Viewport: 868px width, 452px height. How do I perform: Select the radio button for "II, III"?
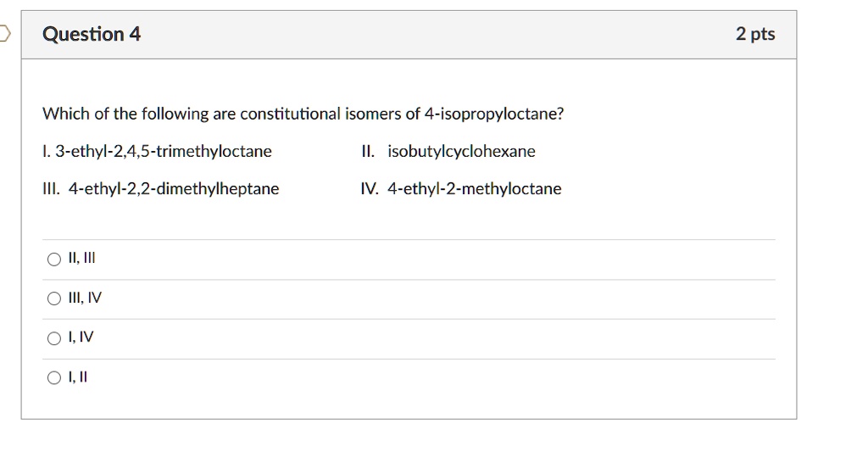click(54, 259)
